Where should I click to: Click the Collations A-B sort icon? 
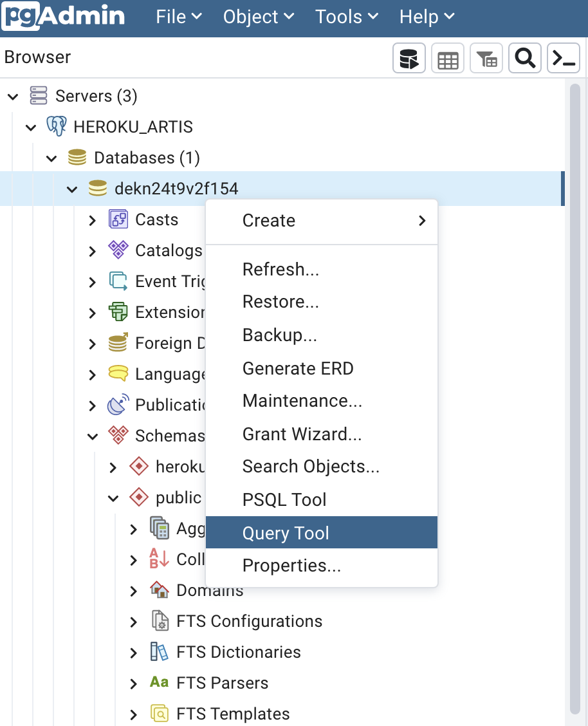(160, 559)
